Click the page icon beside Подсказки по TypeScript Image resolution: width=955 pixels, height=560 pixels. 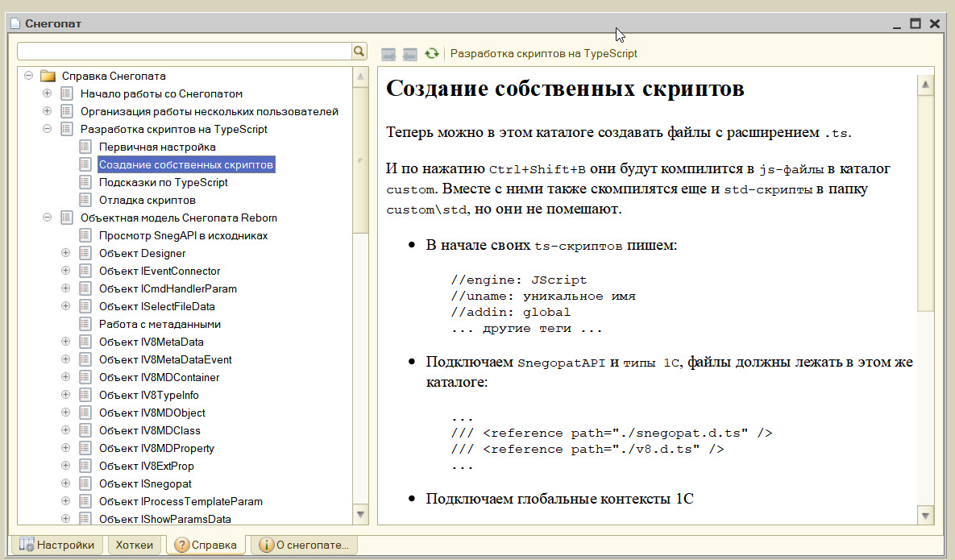coord(85,182)
